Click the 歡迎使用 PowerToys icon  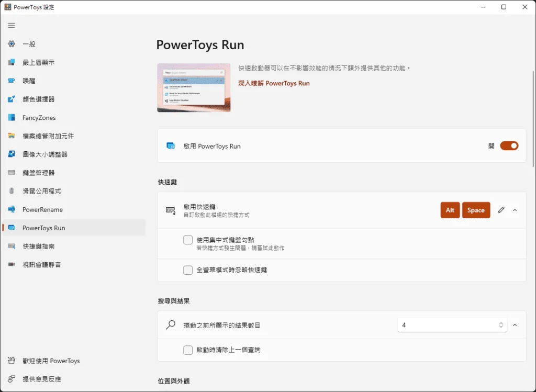[x=12, y=361]
